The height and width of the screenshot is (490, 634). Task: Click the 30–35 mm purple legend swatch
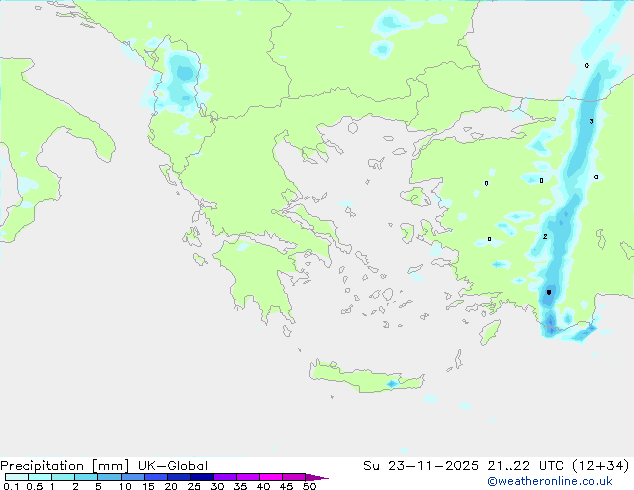pos(225,477)
